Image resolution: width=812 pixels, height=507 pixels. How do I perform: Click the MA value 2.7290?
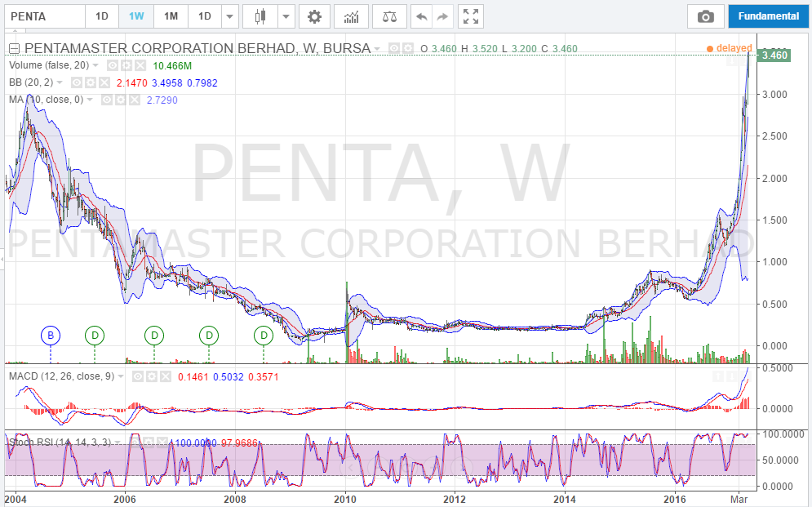tap(162, 100)
